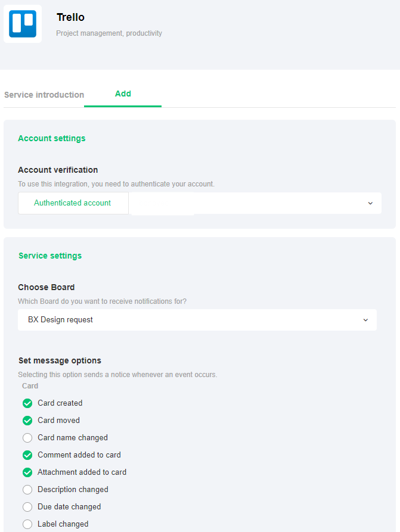Click the Authenticated account button
Image resolution: width=400 pixels, height=532 pixels.
pos(73,203)
